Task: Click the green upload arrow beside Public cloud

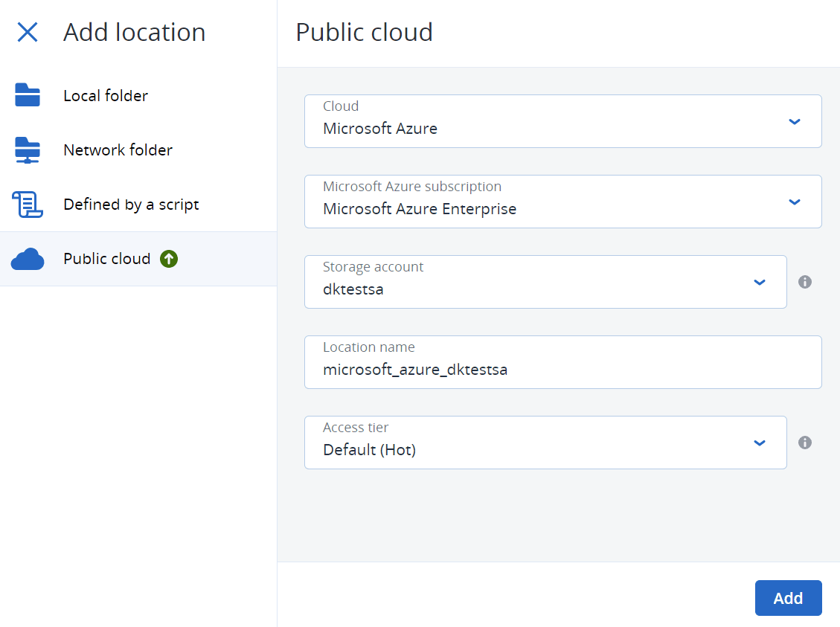Action: click(x=169, y=258)
